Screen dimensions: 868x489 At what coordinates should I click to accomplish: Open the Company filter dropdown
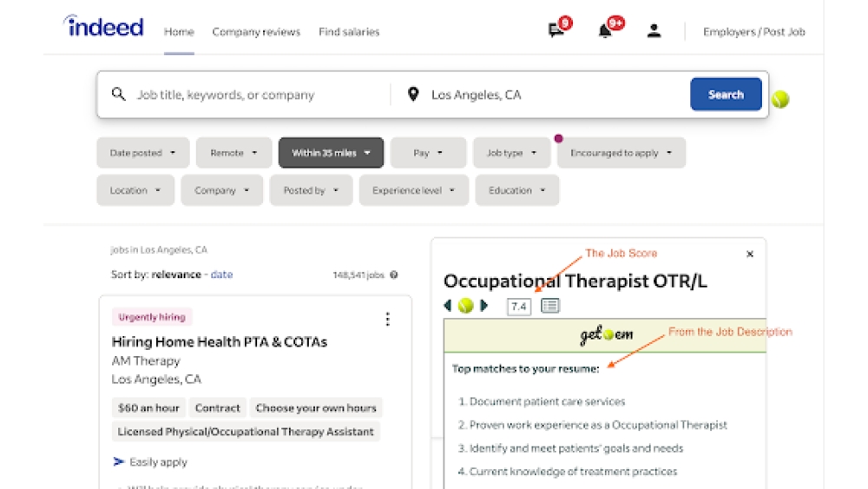[x=222, y=190]
